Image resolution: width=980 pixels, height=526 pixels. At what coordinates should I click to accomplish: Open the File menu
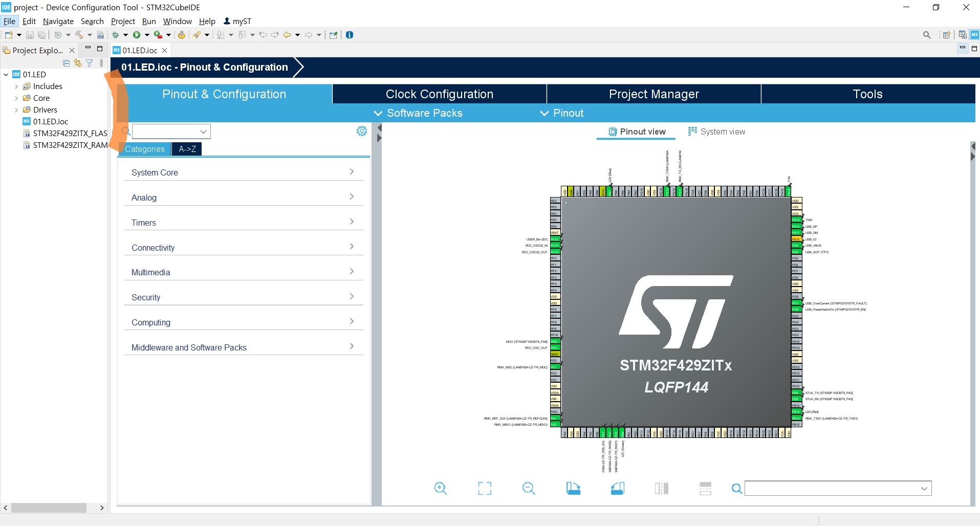pyautogui.click(x=9, y=21)
